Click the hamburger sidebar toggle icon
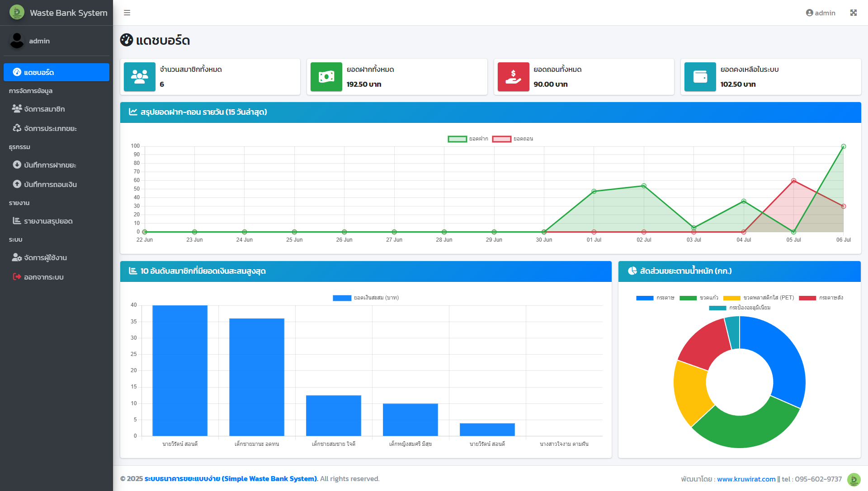The image size is (868, 491). click(127, 13)
